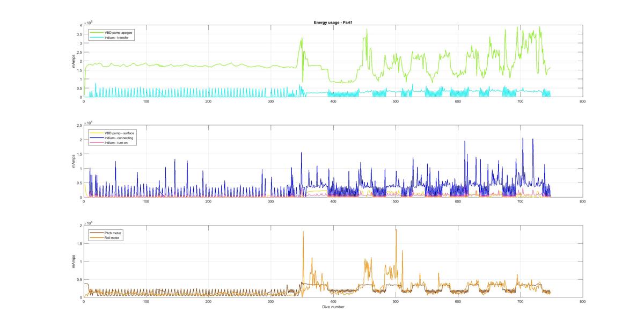
Task: Click the "Energy usage - Part1" chart title
Action: click(x=333, y=23)
